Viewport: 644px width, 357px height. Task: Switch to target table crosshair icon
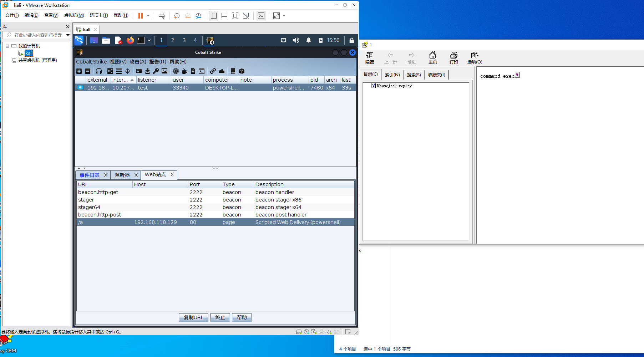click(x=127, y=71)
